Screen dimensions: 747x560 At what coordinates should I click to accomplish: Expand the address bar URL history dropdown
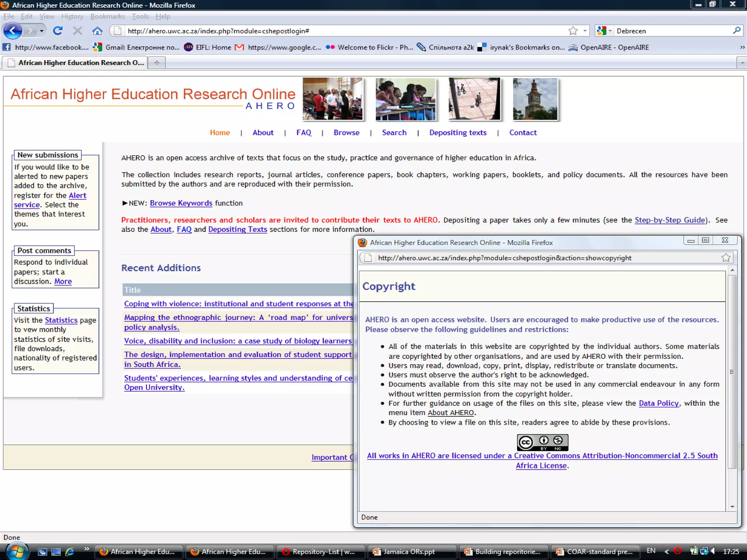(x=585, y=31)
